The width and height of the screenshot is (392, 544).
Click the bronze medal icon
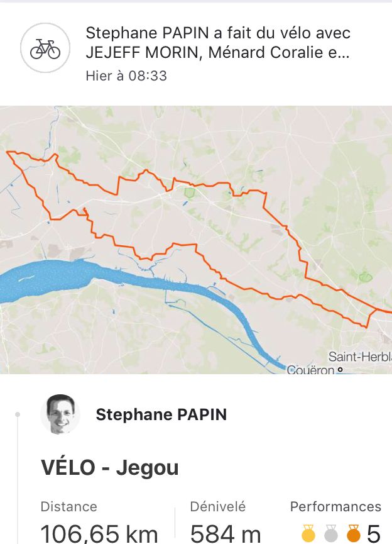pos(354,534)
